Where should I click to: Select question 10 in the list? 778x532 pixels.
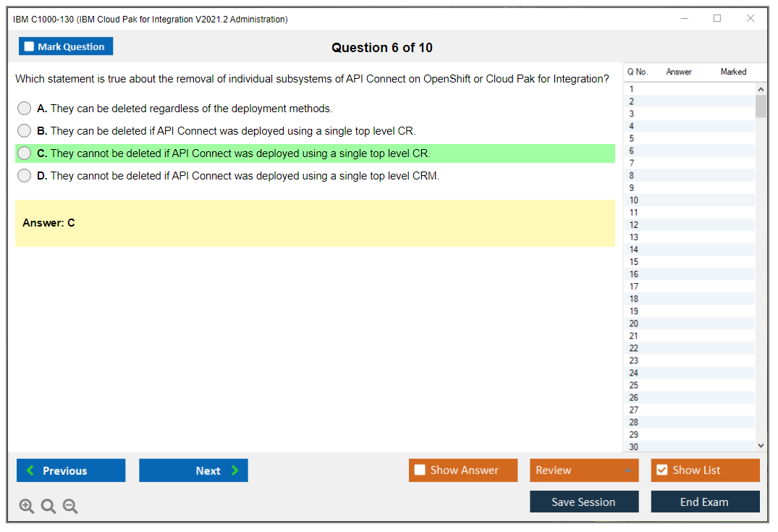[x=634, y=200]
